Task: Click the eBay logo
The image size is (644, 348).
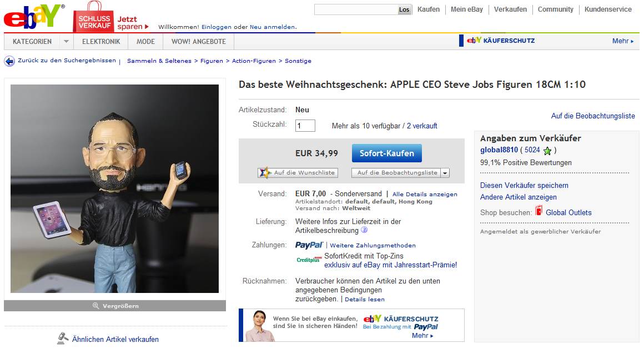Action: 34,17
